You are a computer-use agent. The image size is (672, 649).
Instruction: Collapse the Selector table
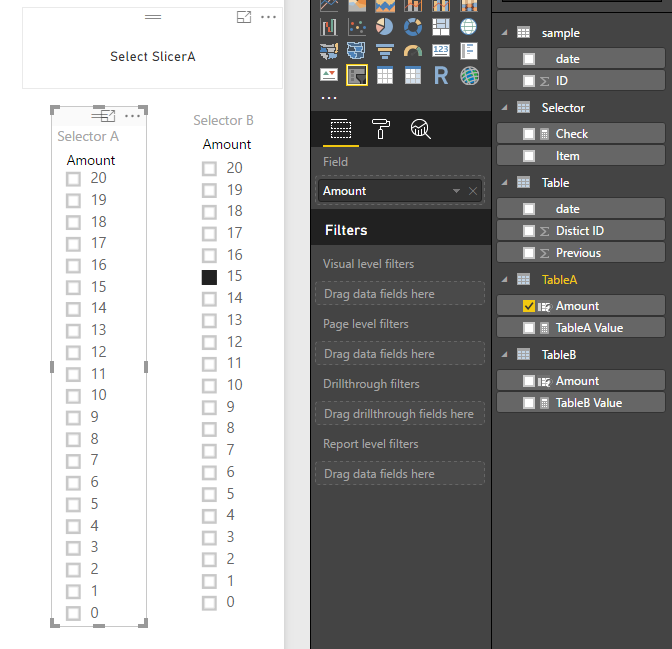(x=505, y=108)
